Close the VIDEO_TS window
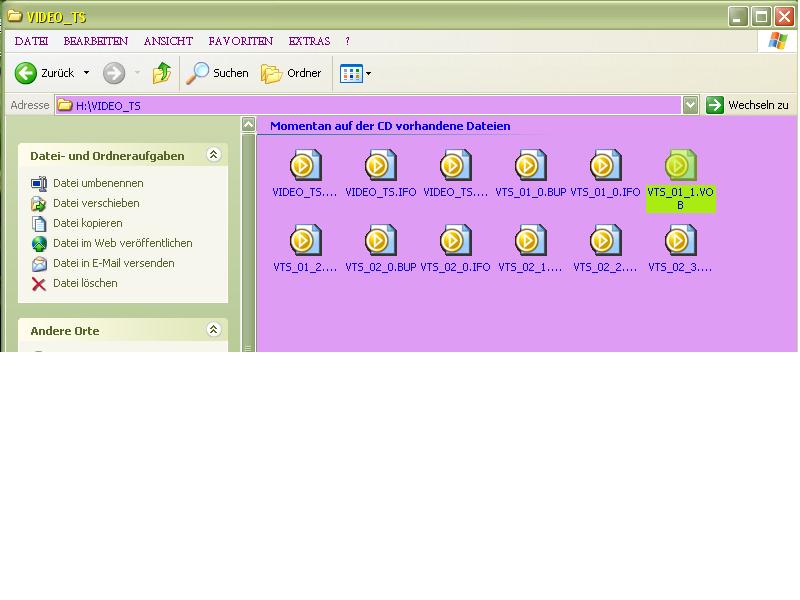Image resolution: width=800 pixels, height=600 pixels. coord(784,17)
